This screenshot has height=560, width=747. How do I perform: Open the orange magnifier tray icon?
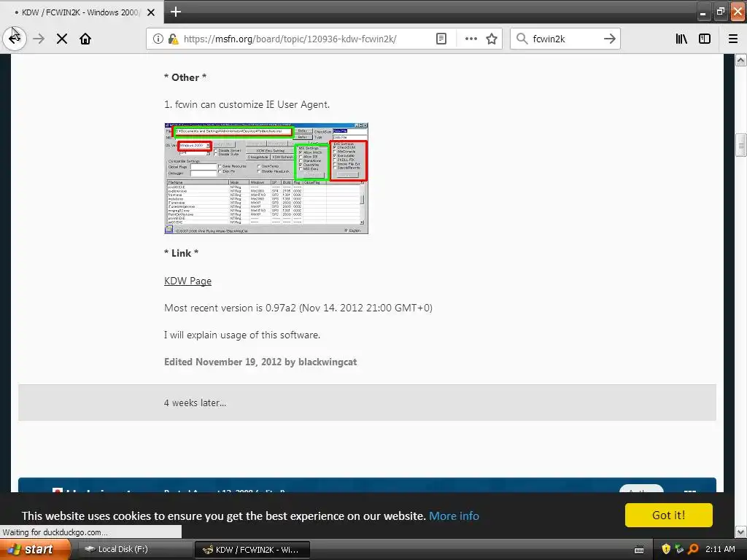tap(693, 550)
